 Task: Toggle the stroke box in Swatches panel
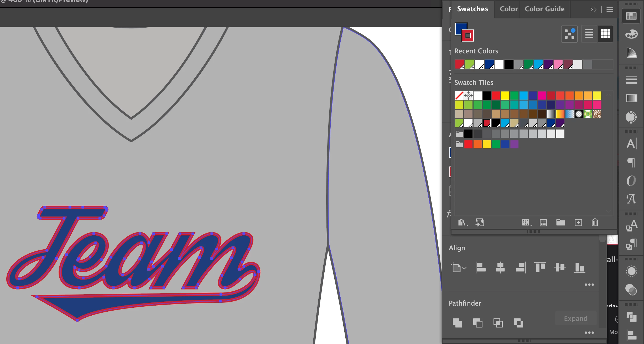tap(468, 36)
